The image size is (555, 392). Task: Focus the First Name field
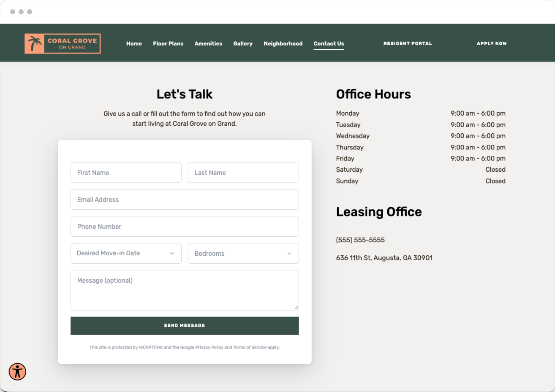[x=126, y=173]
